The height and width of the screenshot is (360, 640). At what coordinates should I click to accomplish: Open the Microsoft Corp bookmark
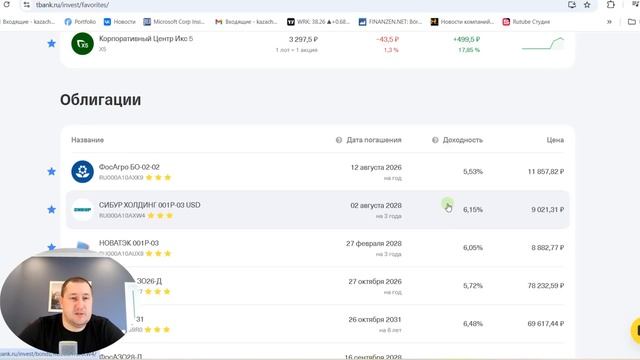pyautogui.click(x=174, y=22)
